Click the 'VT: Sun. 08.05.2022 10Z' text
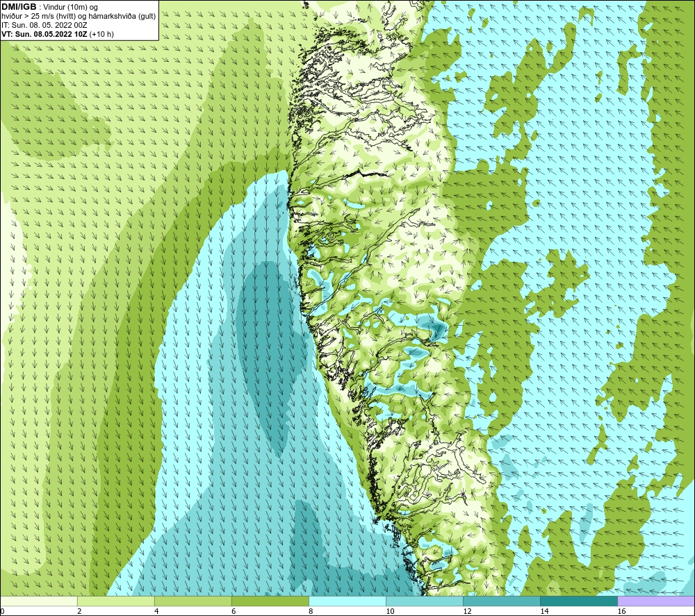This screenshot has width=695, height=616. point(44,34)
